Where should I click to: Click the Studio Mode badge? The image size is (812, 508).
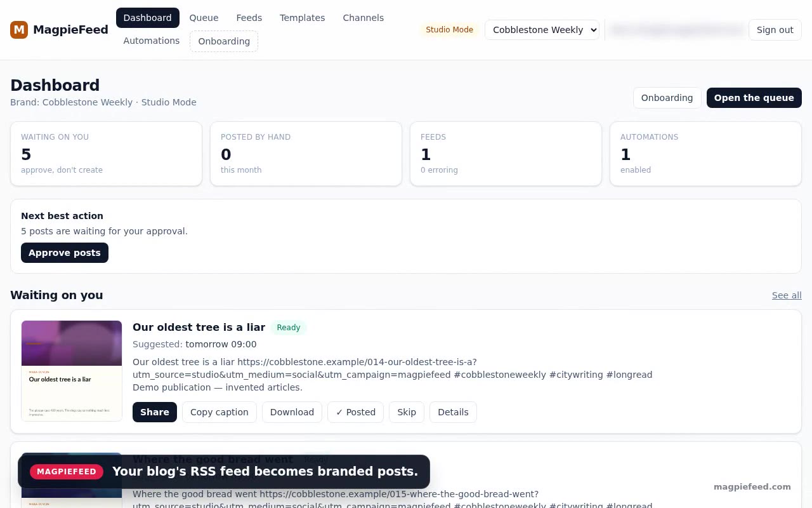coord(450,30)
